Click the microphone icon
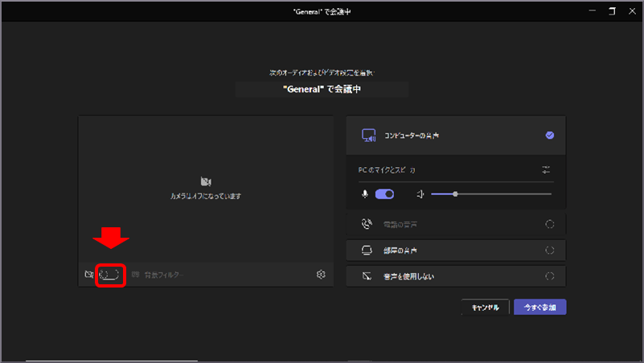 365,194
